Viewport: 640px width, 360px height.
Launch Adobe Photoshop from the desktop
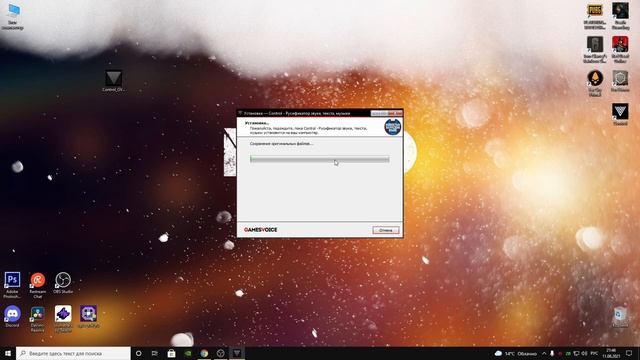coord(12,285)
